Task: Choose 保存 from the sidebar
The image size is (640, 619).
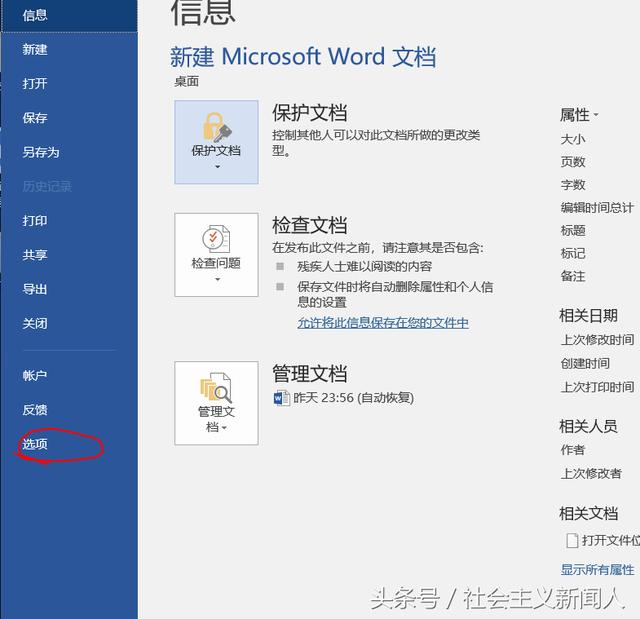Action: (69, 118)
